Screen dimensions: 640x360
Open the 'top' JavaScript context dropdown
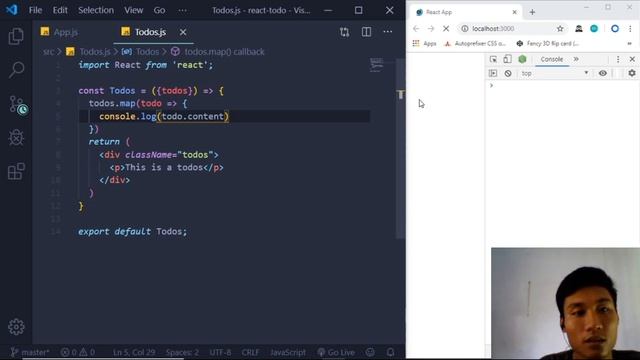(554, 73)
